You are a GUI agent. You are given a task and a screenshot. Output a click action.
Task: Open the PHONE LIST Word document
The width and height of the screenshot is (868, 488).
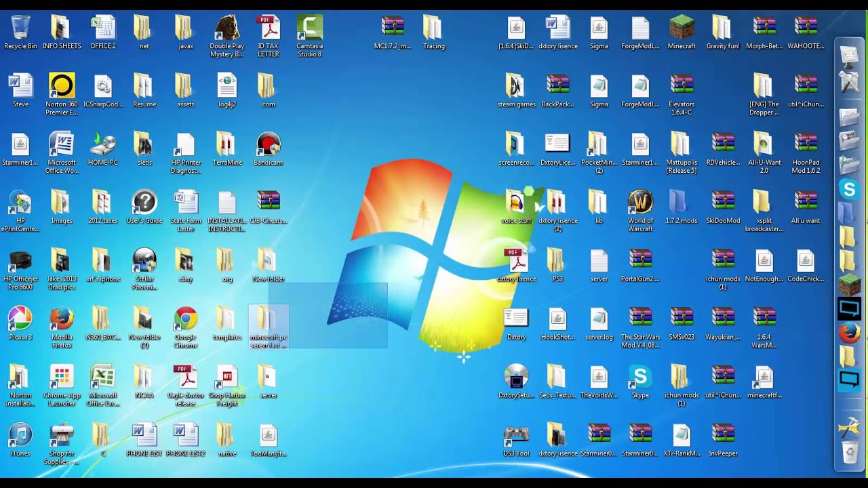[x=144, y=440]
